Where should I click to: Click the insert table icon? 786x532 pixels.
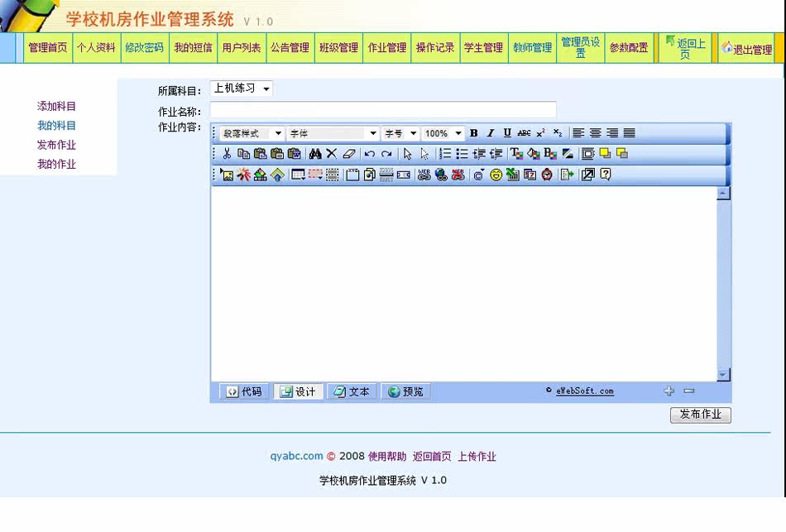[x=298, y=175]
